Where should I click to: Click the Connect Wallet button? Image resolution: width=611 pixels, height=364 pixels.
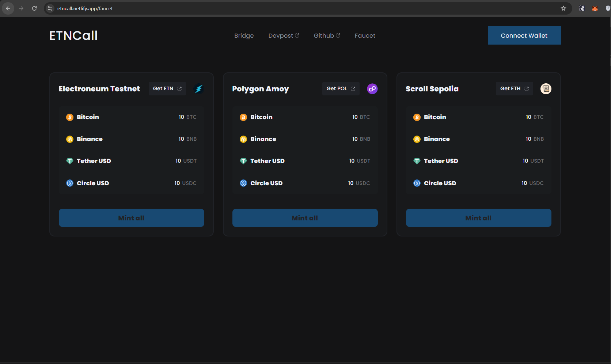pos(524,35)
